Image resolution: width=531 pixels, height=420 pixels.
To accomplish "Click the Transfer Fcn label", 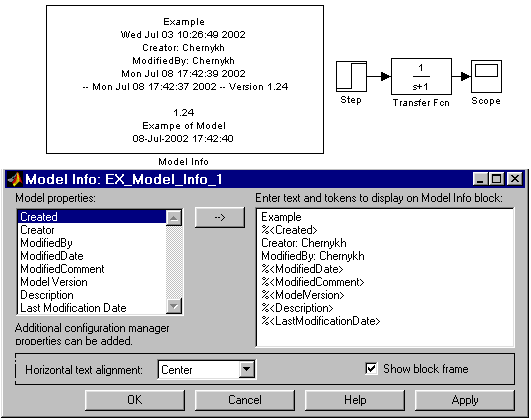I will (421, 102).
